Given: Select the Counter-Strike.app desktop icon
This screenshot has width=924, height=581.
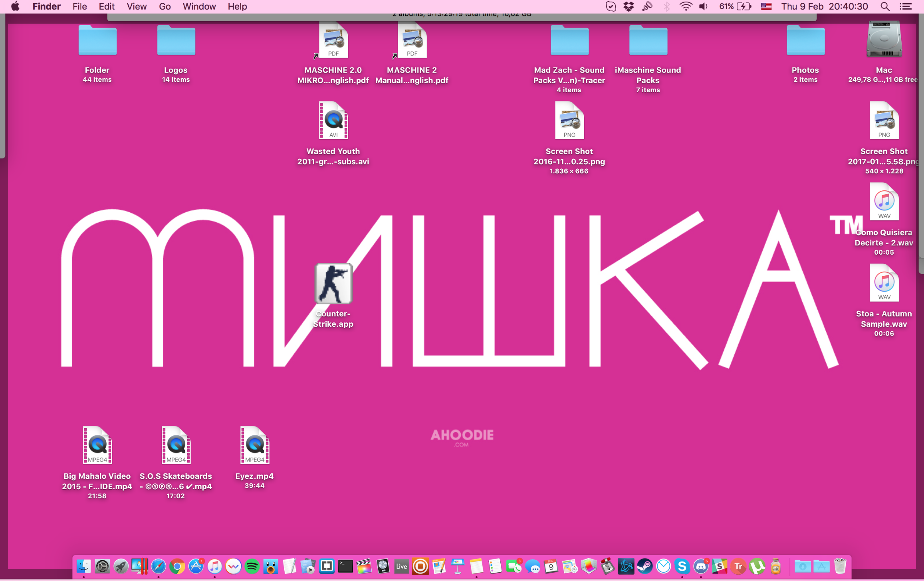Looking at the screenshot, I should [x=333, y=284].
